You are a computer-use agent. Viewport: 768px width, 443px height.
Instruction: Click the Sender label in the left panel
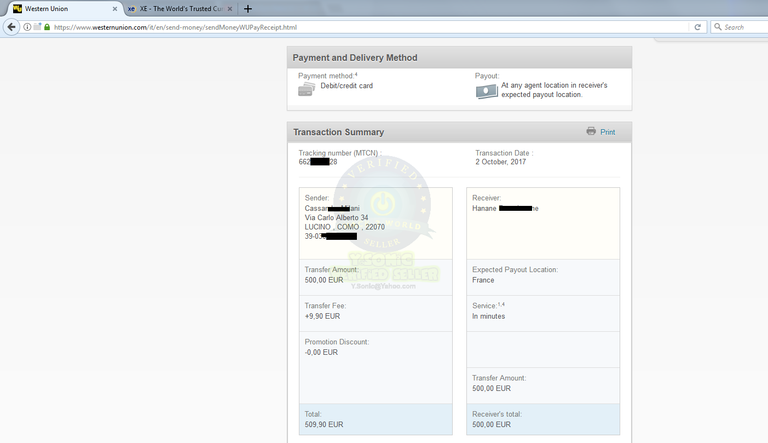coord(317,198)
